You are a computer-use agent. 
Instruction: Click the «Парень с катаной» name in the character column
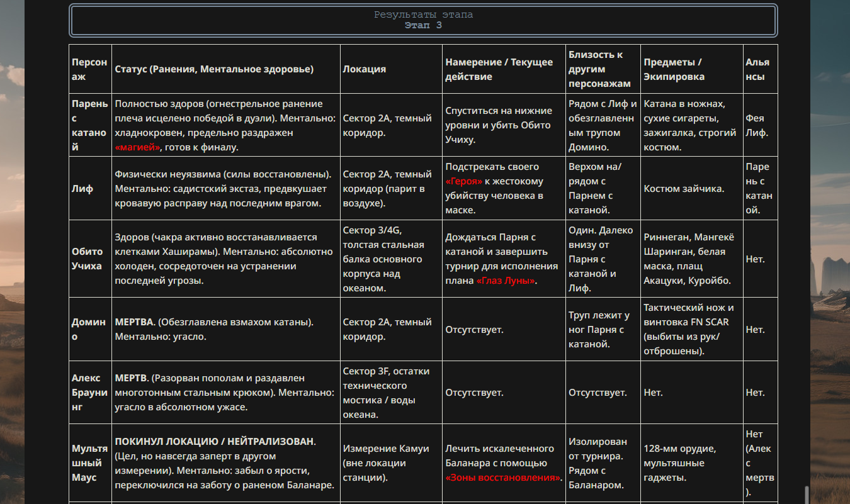[x=90, y=125]
